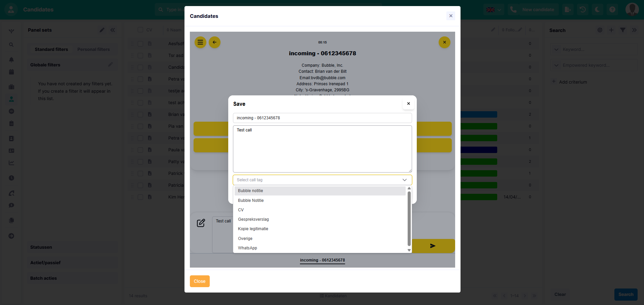Select the CV call tag option
The image size is (644, 305).
click(x=241, y=210)
